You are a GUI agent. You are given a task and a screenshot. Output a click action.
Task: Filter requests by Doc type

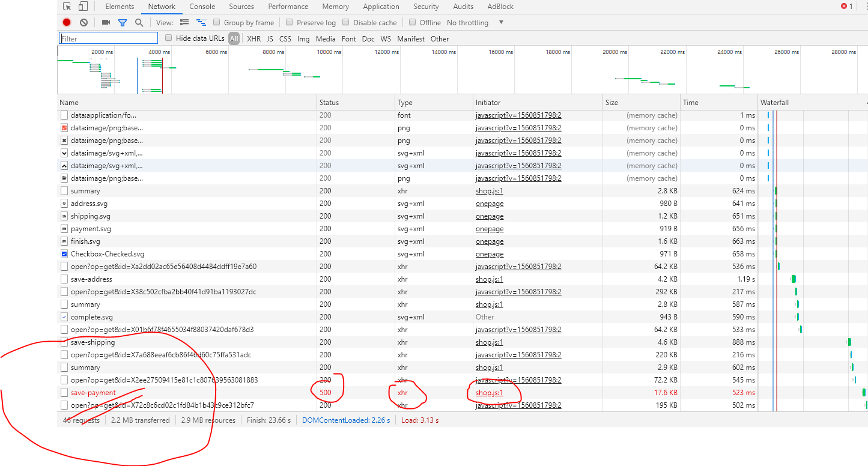point(368,38)
